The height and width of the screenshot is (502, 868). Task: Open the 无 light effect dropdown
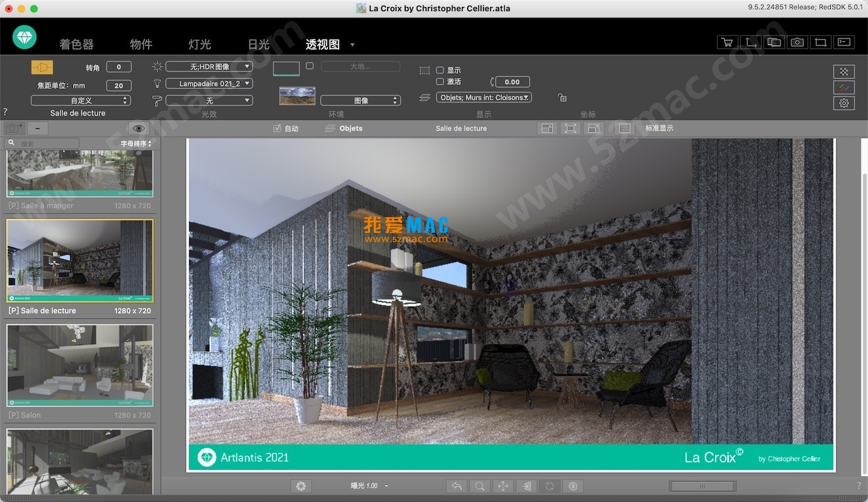pyautogui.click(x=209, y=100)
